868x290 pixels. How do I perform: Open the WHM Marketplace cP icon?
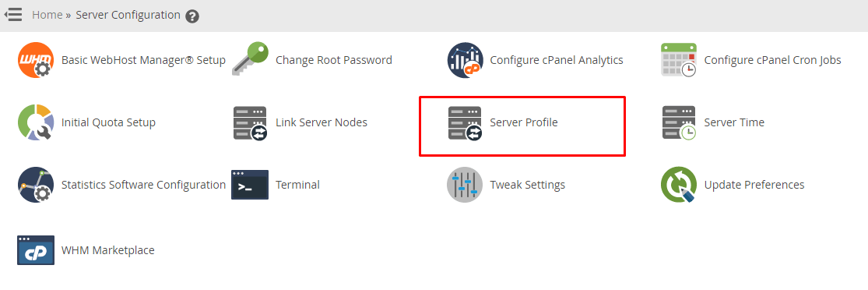tap(36, 250)
